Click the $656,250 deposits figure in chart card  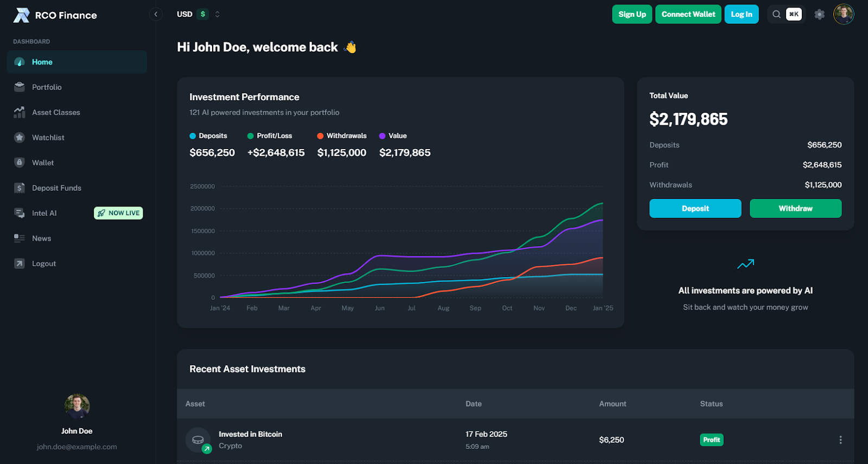click(x=212, y=153)
